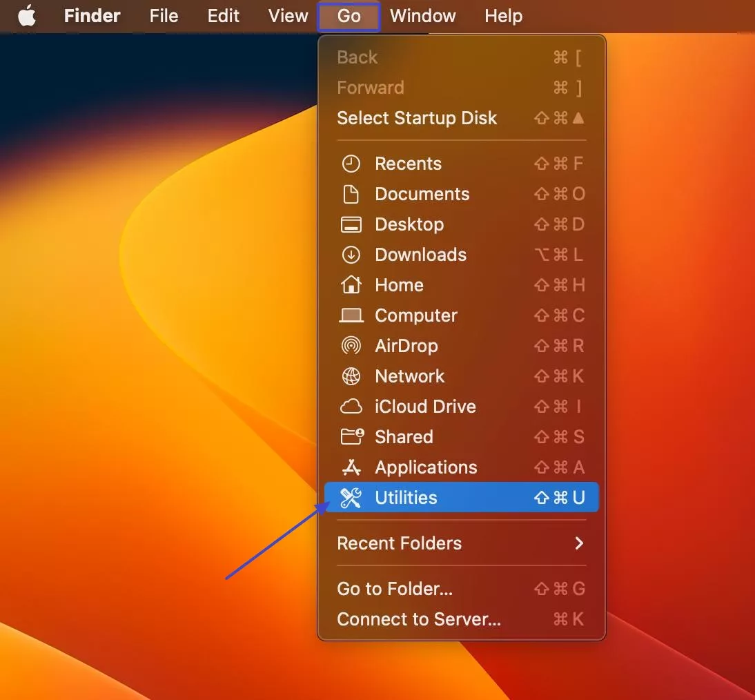Click the AirDrop radar icon
The width and height of the screenshot is (755, 700).
pos(351,346)
